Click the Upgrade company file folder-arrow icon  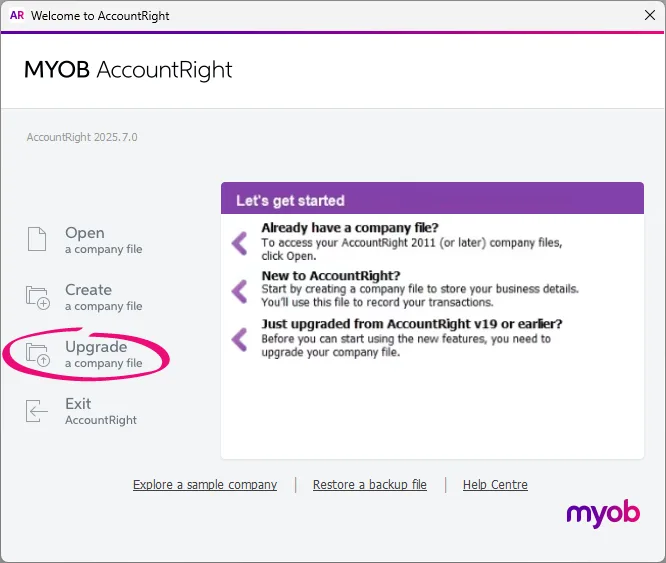(x=38, y=355)
